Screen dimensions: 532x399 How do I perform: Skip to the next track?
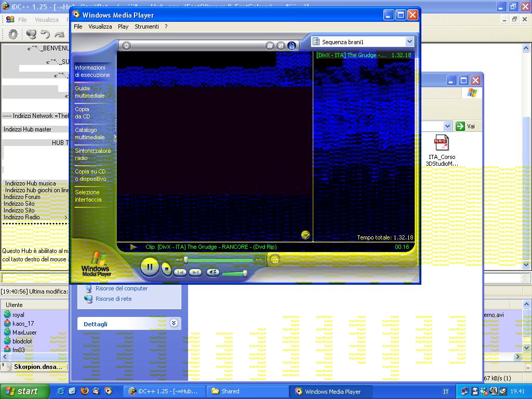click(x=195, y=272)
